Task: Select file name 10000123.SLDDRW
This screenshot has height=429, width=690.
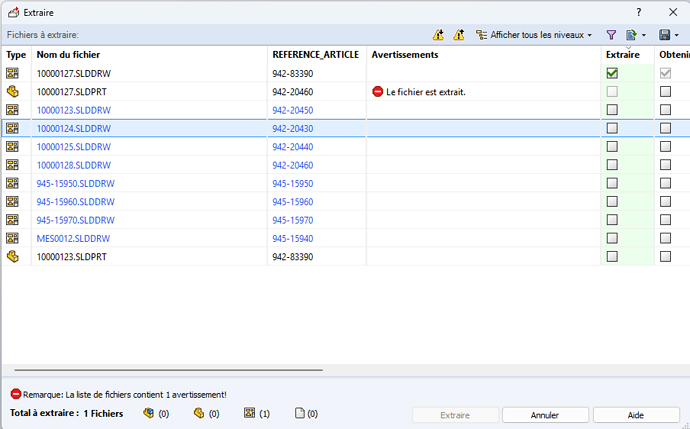Action: click(73, 110)
